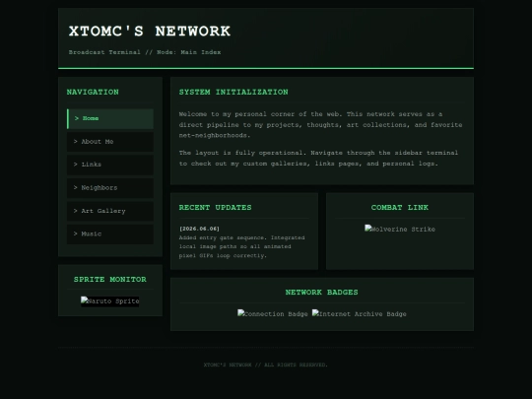Open the Art Gallery section
The image size is (532, 399).
point(110,211)
